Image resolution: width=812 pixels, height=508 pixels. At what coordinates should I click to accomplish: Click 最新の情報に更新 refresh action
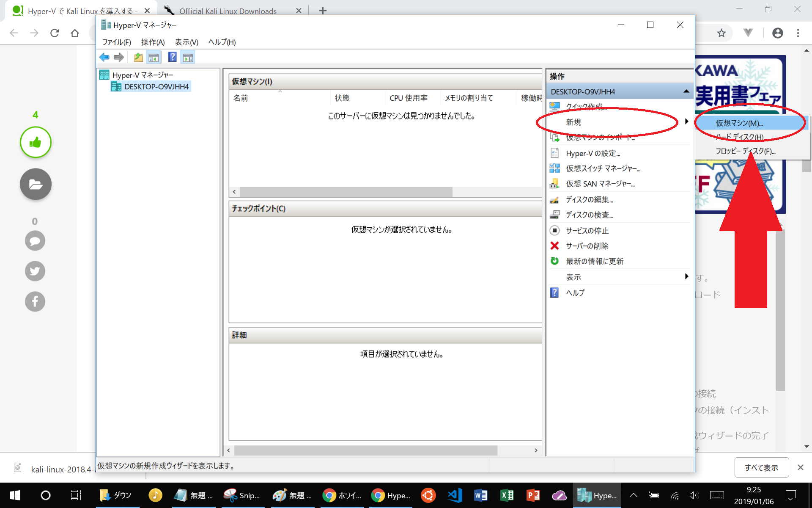pos(594,261)
